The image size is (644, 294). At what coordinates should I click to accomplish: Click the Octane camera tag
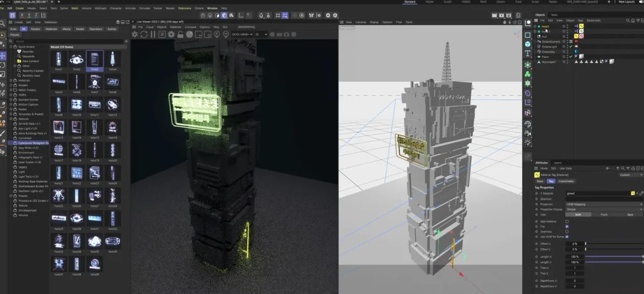click(576, 41)
